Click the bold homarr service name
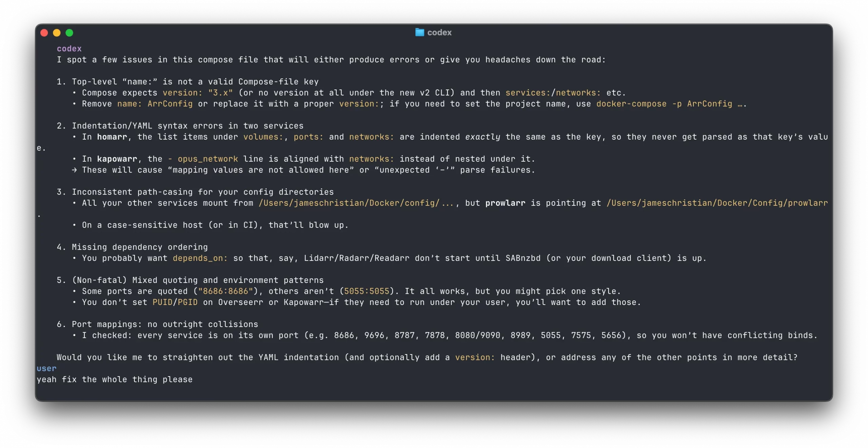The height and width of the screenshot is (448, 868). [112, 137]
